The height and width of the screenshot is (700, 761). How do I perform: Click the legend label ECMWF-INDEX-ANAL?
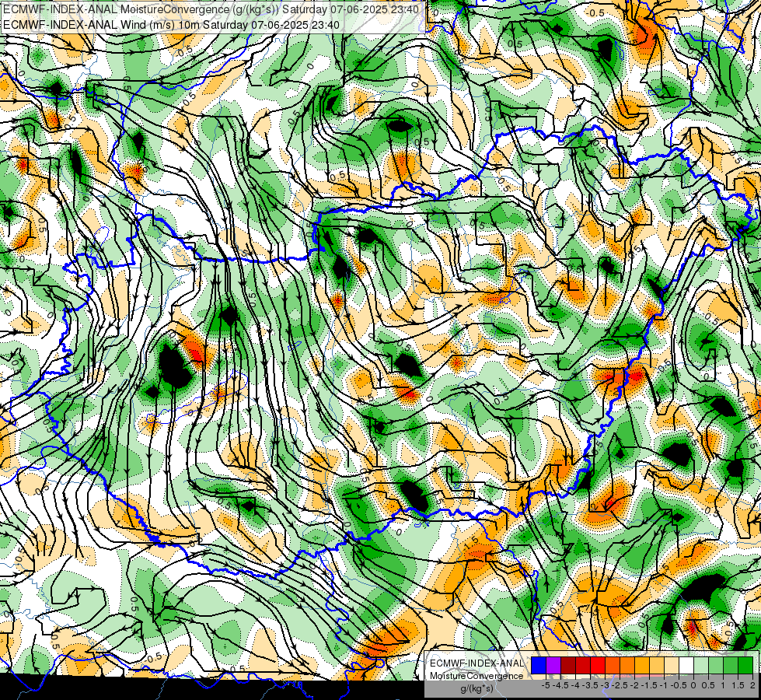(477, 663)
